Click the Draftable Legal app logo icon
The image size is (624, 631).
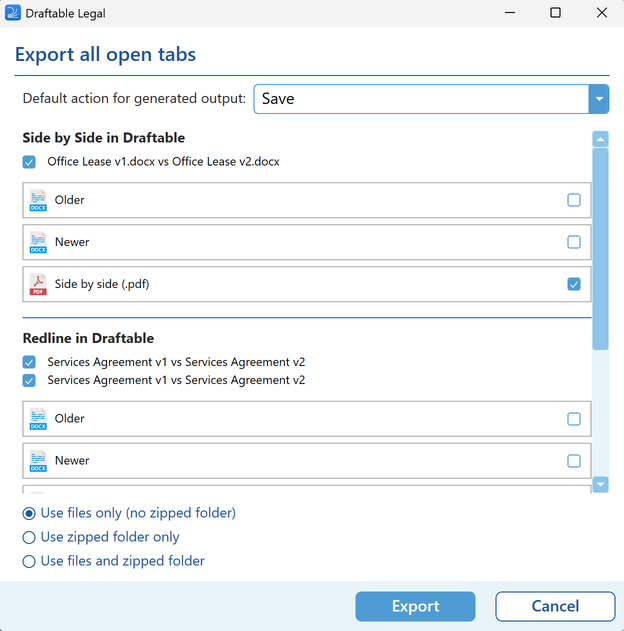[13, 13]
